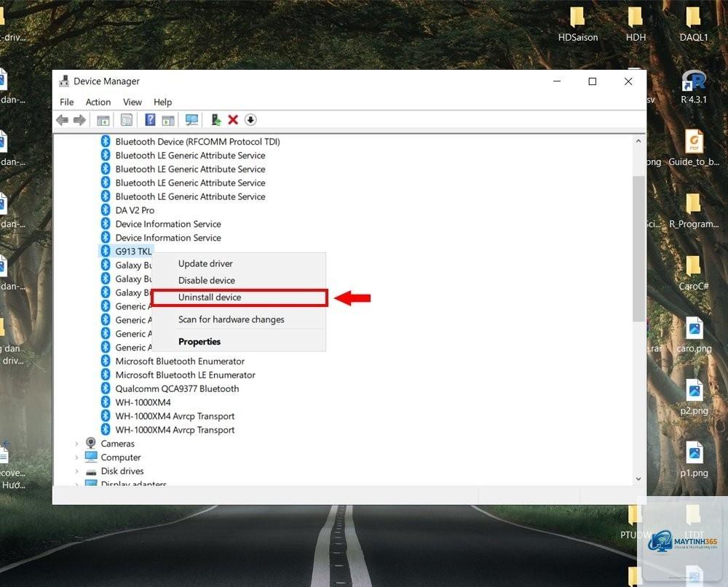Select the CaroC# folder on the desktop
728x587 pixels.
[694, 273]
